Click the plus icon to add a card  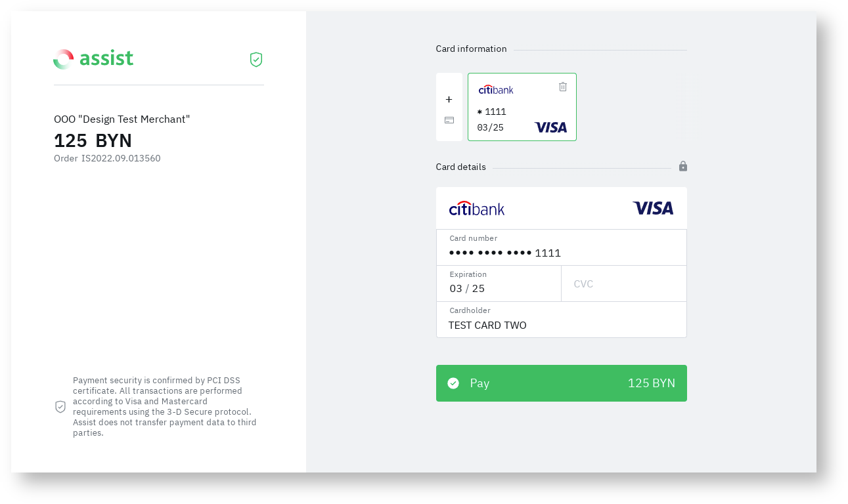[x=449, y=100]
